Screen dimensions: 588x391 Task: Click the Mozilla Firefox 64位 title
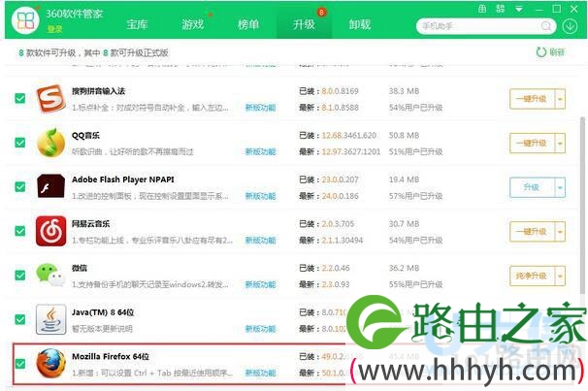click(x=111, y=356)
